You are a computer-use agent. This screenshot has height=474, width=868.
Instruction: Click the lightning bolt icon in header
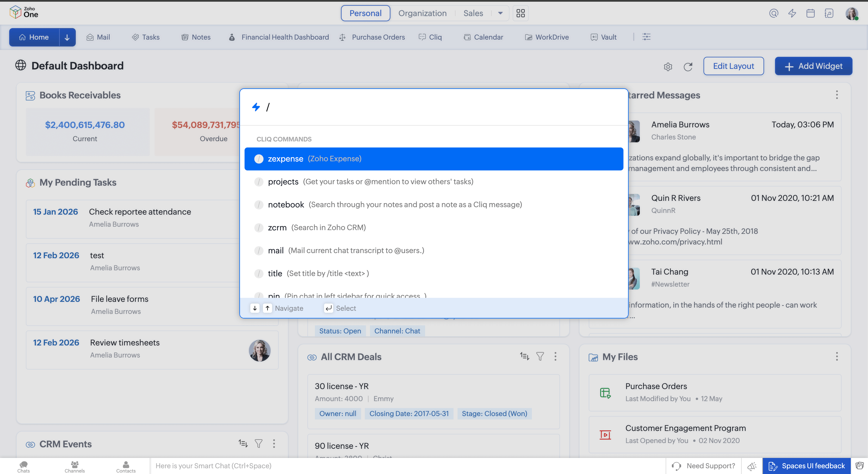[x=792, y=13]
